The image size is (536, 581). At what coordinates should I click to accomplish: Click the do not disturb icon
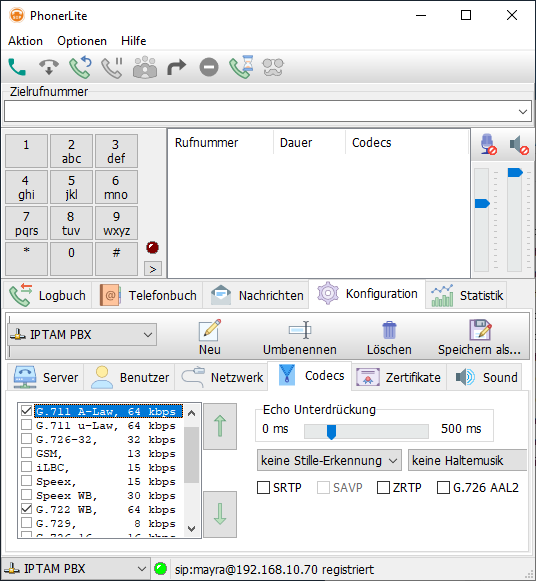pos(209,67)
